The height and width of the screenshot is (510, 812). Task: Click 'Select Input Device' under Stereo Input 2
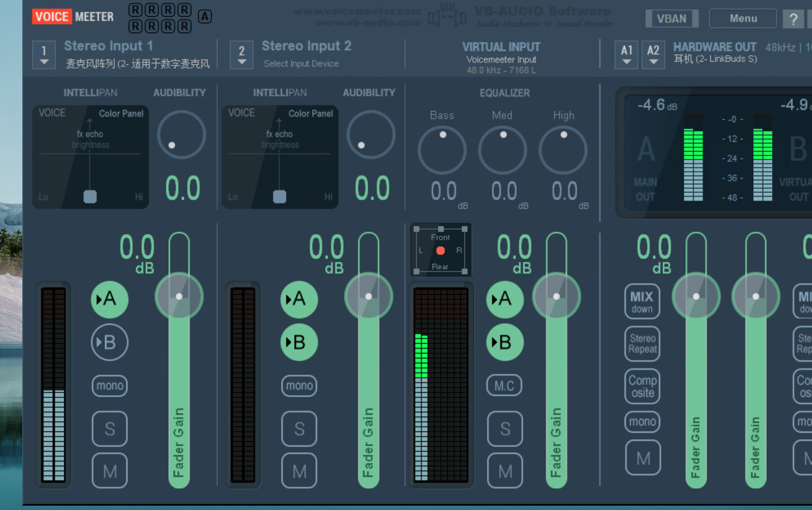[301, 64]
